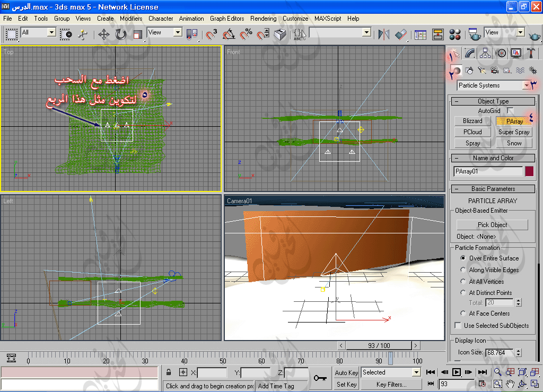Open the Modifiers menu
The width and height of the screenshot is (543, 392).
pyautogui.click(x=131, y=19)
